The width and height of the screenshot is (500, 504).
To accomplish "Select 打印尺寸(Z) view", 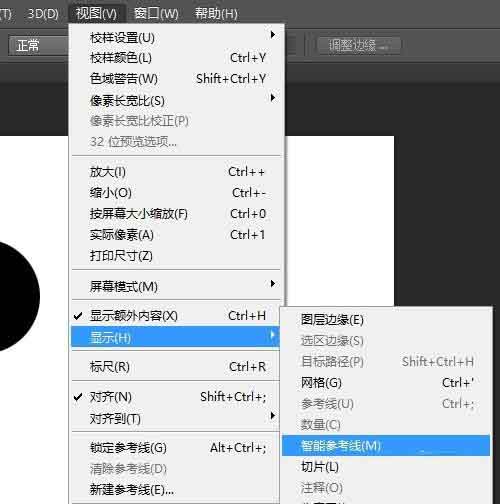I will [x=176, y=256].
